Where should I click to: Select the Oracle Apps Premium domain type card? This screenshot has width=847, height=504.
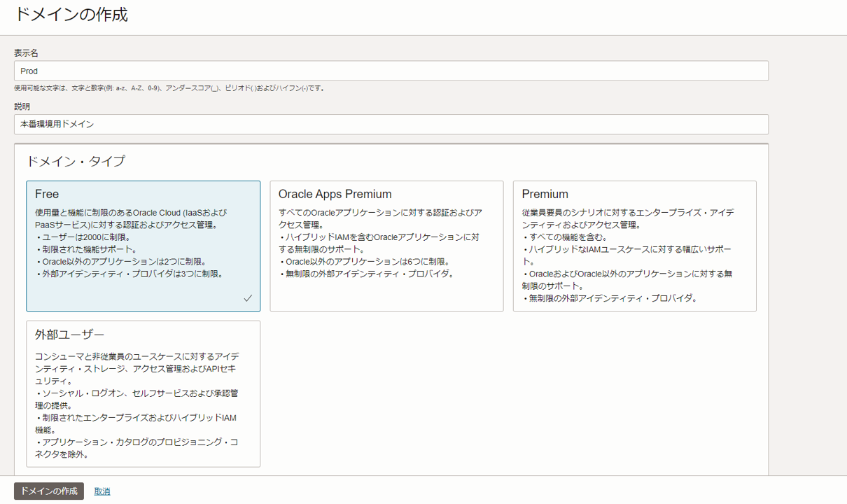tap(386, 246)
